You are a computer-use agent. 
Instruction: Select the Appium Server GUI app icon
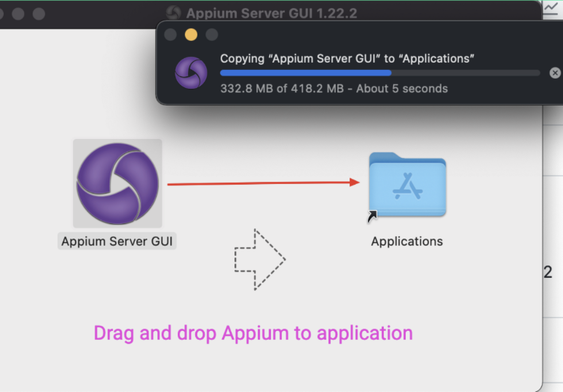pos(117,184)
